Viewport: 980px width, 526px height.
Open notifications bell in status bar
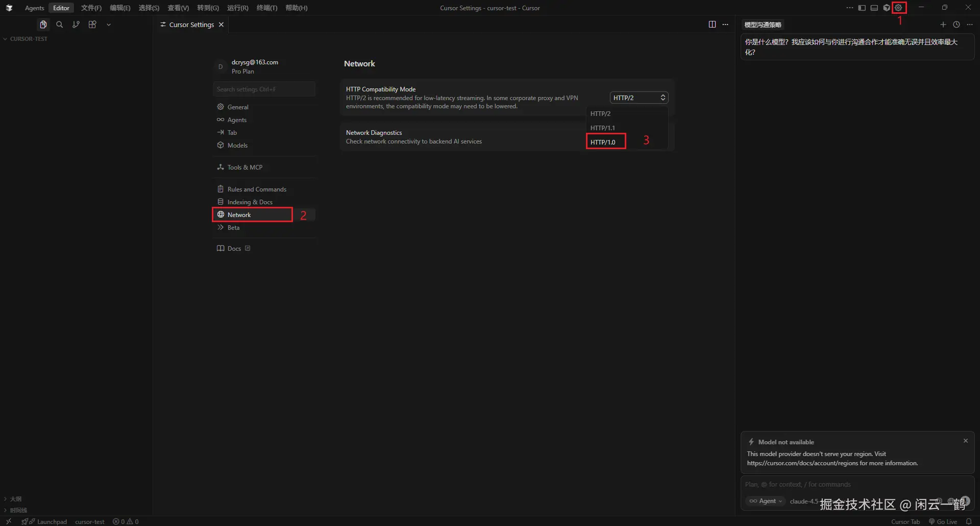point(968,521)
